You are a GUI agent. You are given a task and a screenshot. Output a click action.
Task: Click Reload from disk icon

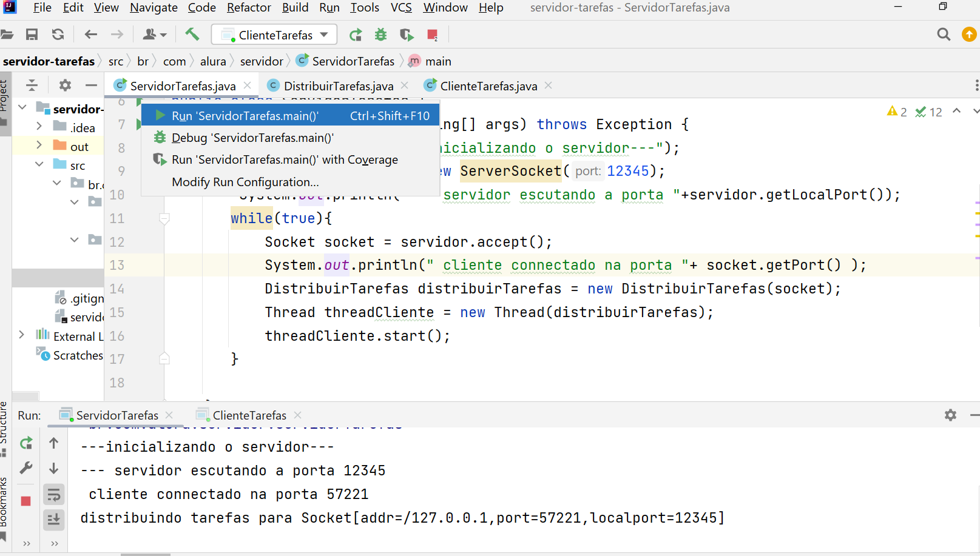[x=58, y=35]
